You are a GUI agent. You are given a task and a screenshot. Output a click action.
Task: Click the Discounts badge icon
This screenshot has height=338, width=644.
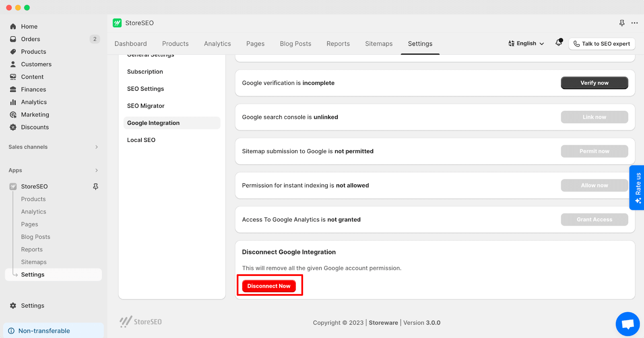(13, 127)
